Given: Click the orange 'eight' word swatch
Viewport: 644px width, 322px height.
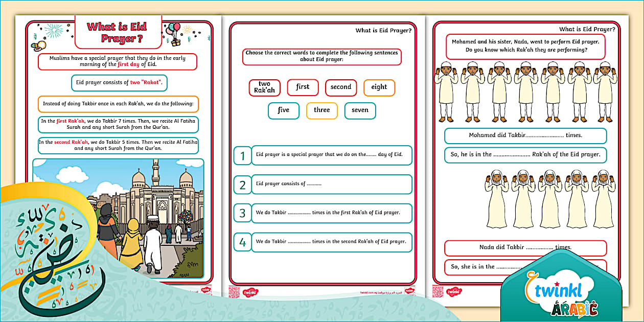Looking at the screenshot, I should (379, 87).
